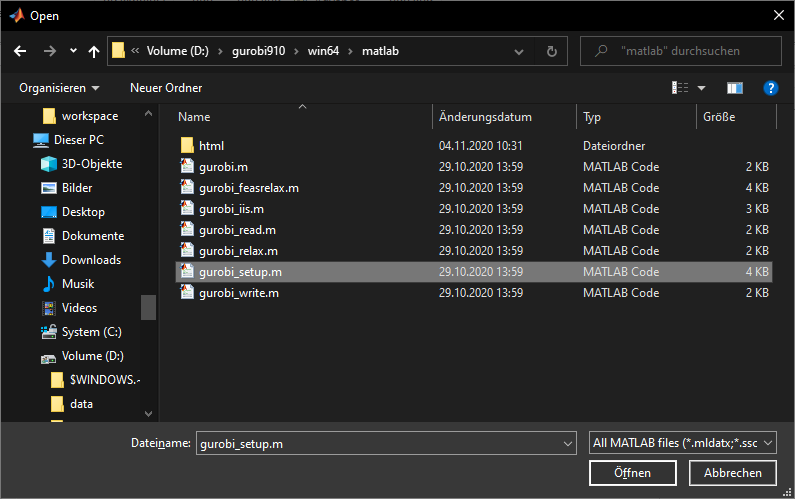Open data folder in navigation pane
795x499 pixels.
(81, 404)
